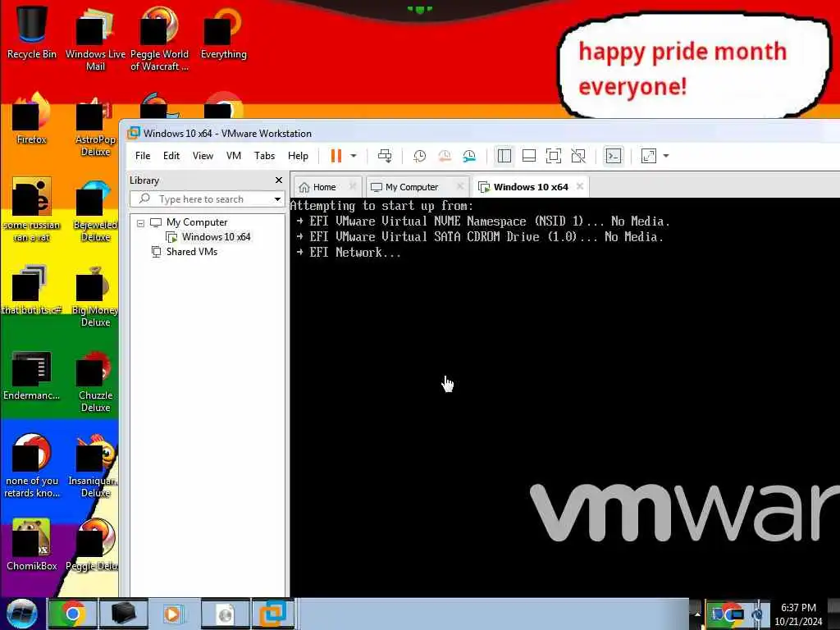Select the Chuzzle Deluxe desktop icon

click(x=95, y=381)
